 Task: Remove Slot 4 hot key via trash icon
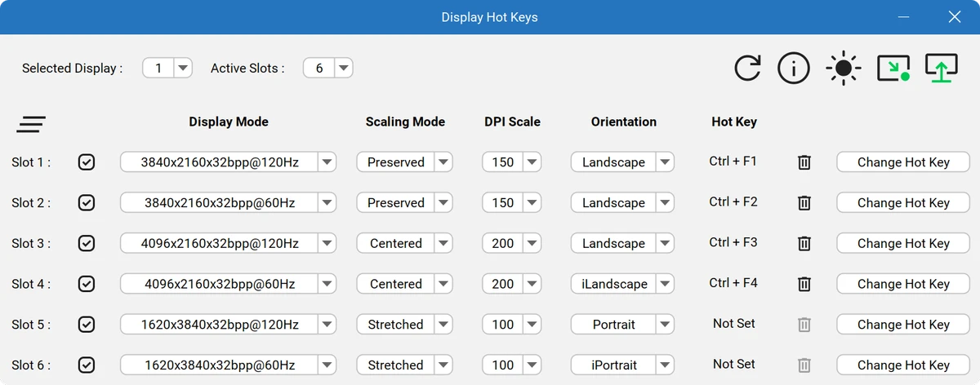click(804, 284)
